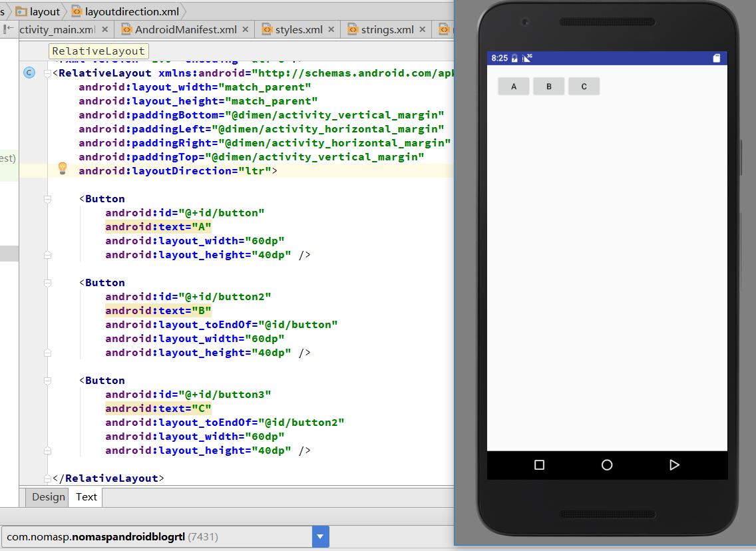Tap the 8:25 clock in status bar
The height and width of the screenshot is (551, 756).
[500, 59]
